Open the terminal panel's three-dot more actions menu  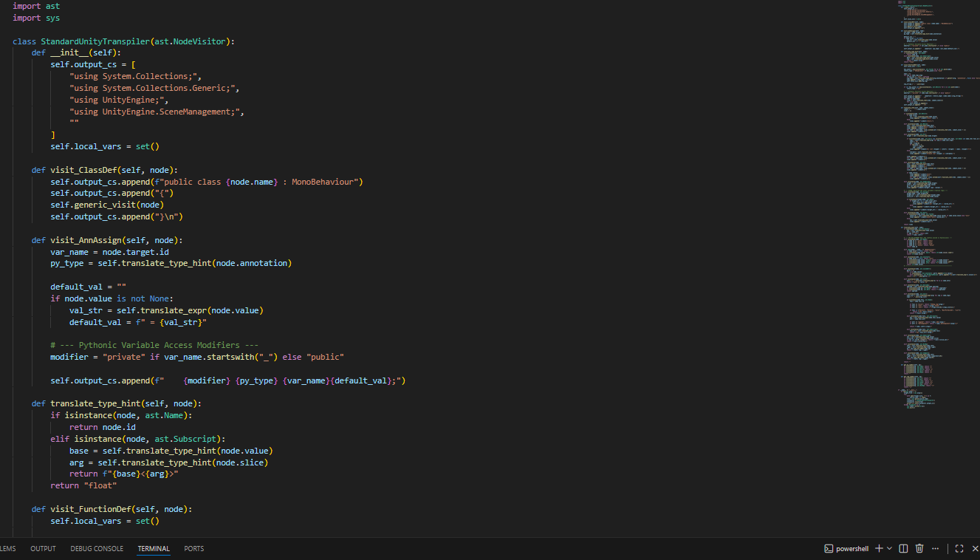point(937,549)
